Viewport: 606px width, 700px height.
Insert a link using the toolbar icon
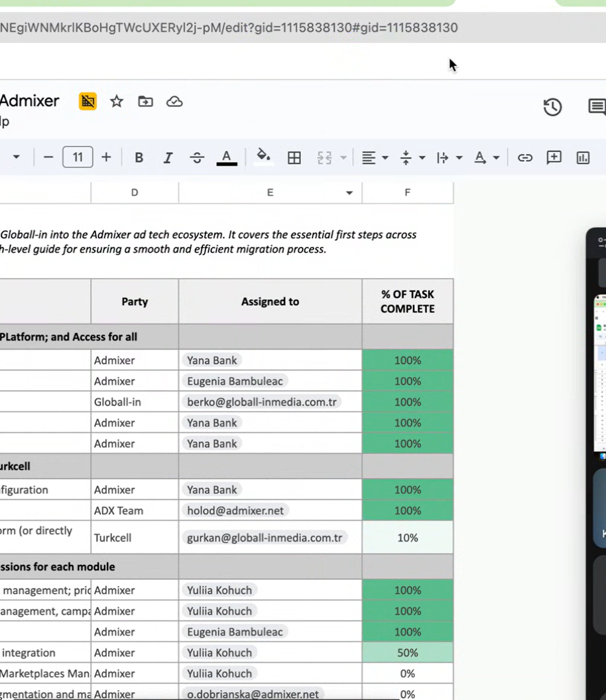point(524,157)
